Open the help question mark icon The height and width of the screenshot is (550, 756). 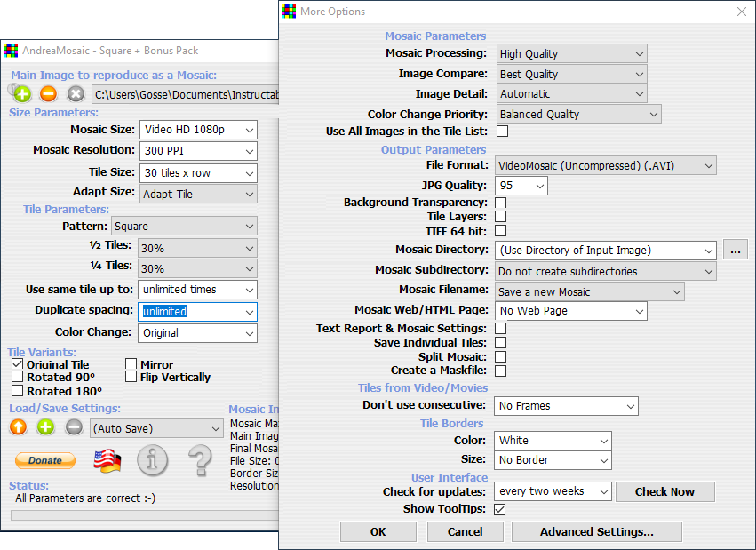(200, 460)
